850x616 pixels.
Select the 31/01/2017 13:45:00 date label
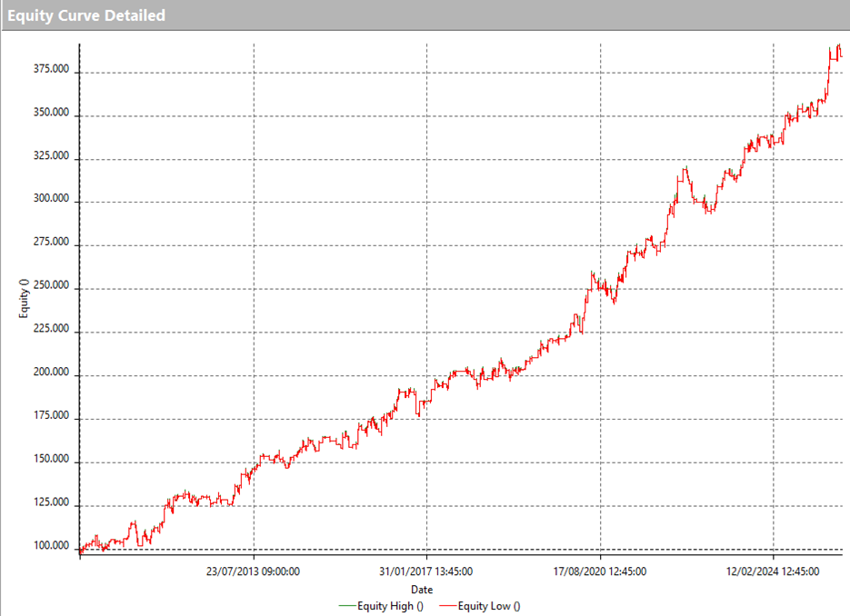pyautogui.click(x=426, y=571)
